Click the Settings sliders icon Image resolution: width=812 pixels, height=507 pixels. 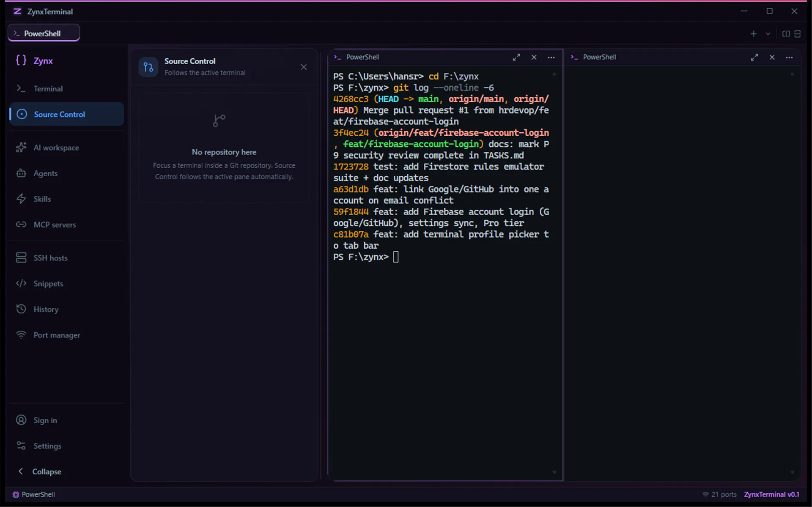tap(21, 446)
